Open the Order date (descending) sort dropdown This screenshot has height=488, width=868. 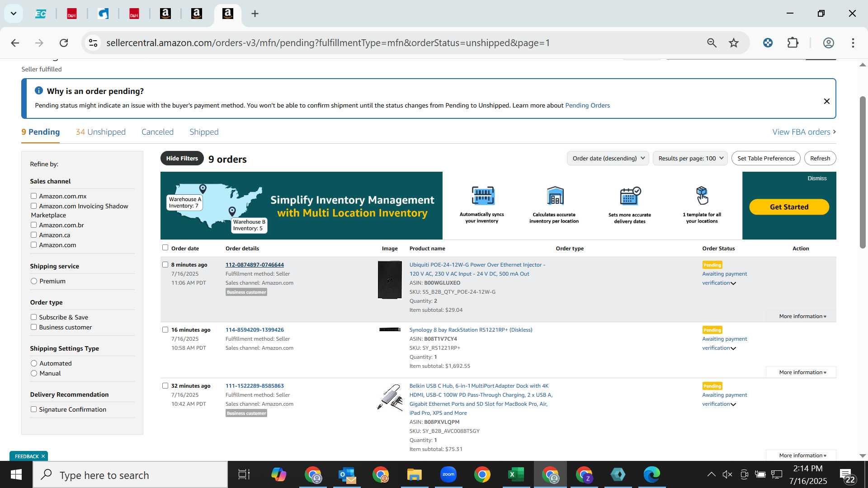pyautogui.click(x=608, y=158)
